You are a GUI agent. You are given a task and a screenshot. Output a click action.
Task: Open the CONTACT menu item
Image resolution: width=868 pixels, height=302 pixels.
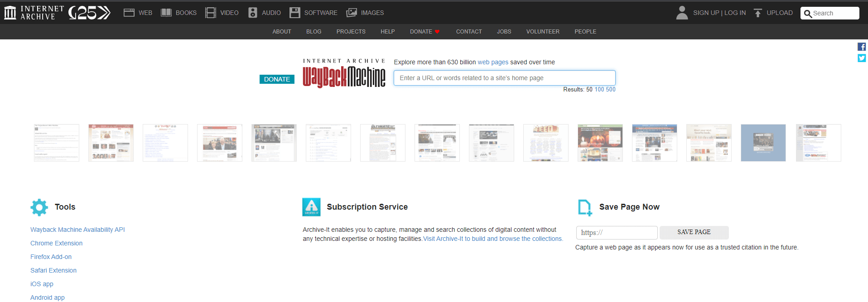coord(469,32)
